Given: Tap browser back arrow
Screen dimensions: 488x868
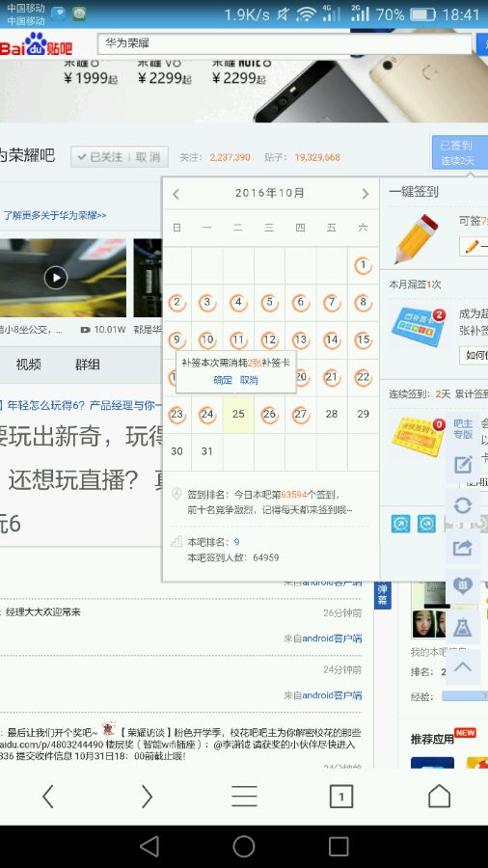Looking at the screenshot, I should pos(48,797).
